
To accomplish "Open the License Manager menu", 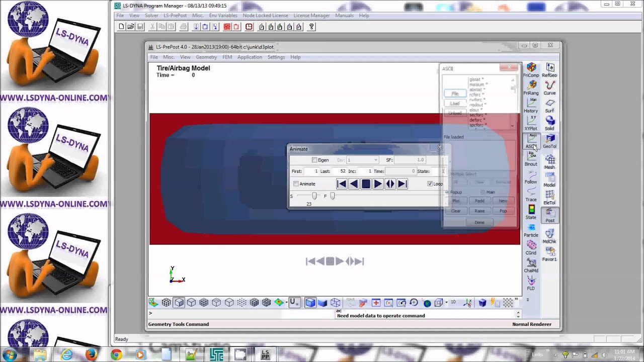I will (x=311, y=16).
